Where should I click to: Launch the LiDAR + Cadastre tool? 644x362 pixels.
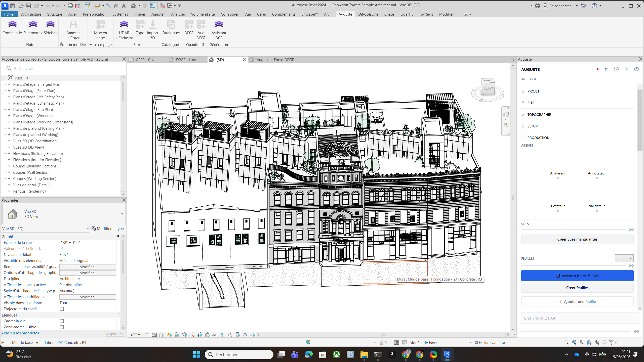pos(124,30)
